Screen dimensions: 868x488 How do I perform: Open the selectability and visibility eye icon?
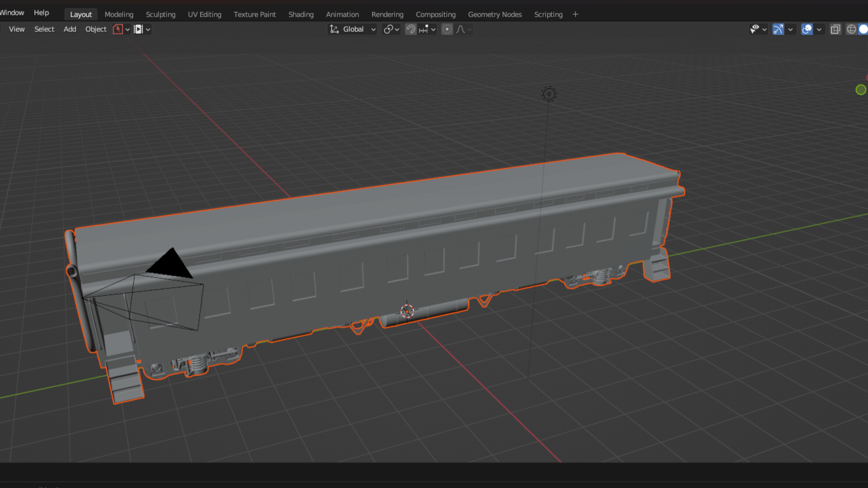pos(755,29)
